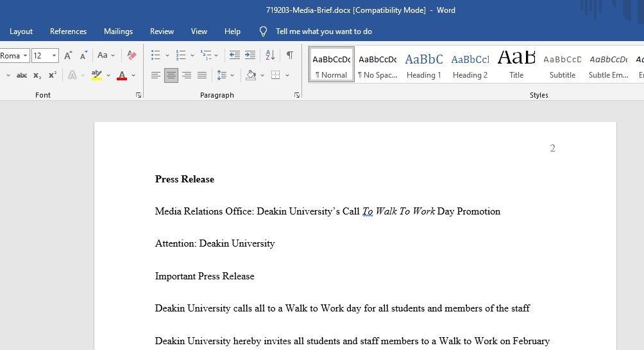The height and width of the screenshot is (350, 644).
Task: Align text left
Action: 156,75
